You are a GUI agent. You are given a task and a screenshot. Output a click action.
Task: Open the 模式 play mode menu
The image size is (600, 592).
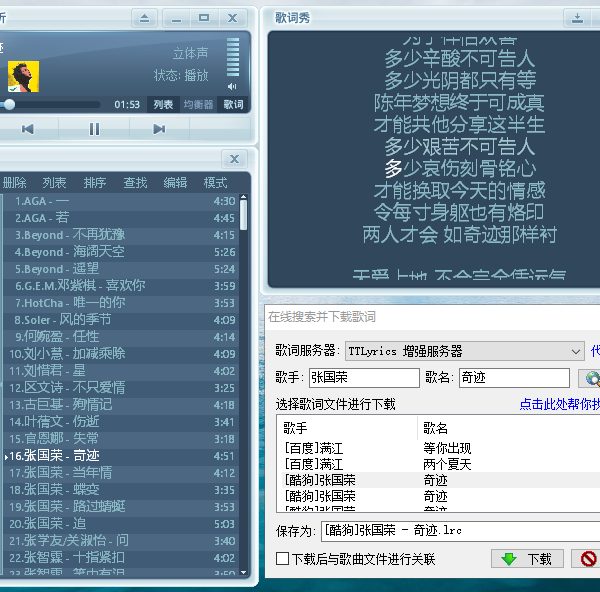[x=215, y=183]
